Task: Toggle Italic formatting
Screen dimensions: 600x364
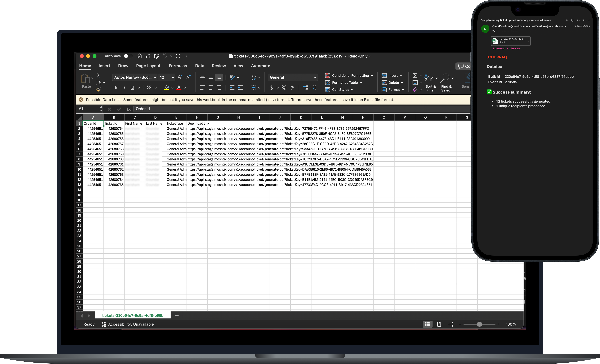Action: click(124, 88)
